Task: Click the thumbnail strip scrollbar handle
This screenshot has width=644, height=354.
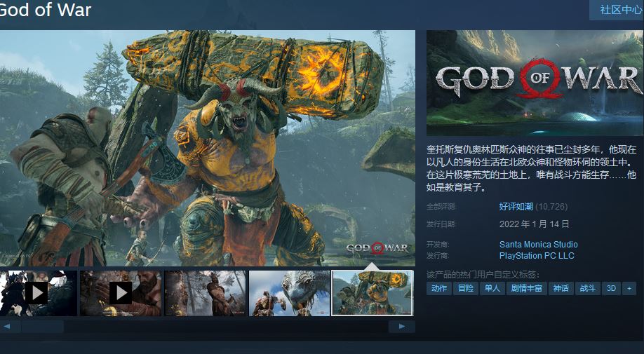Action: tap(42, 327)
